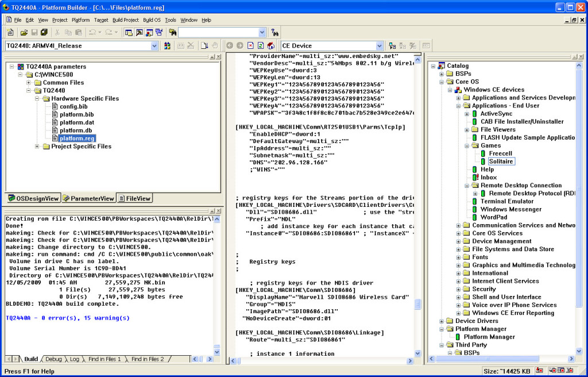This screenshot has height=377, width=588.
Task: Switch to the Debug output tab
Action: coord(53,359)
